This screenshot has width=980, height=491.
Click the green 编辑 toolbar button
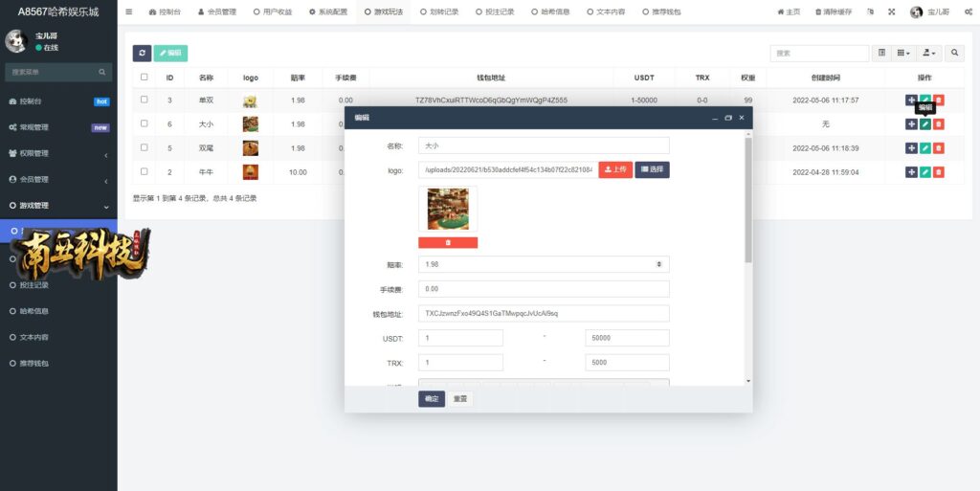click(x=170, y=53)
